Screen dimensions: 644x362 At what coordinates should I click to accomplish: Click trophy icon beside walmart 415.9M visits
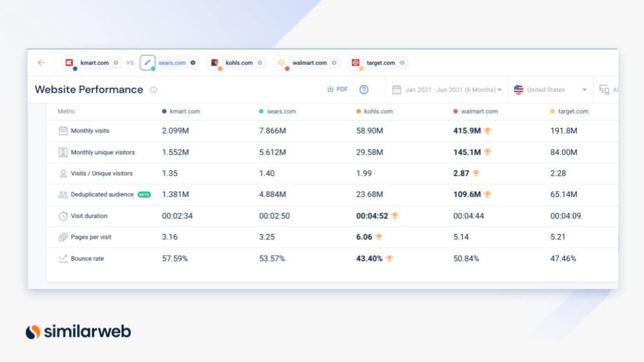pyautogui.click(x=488, y=131)
